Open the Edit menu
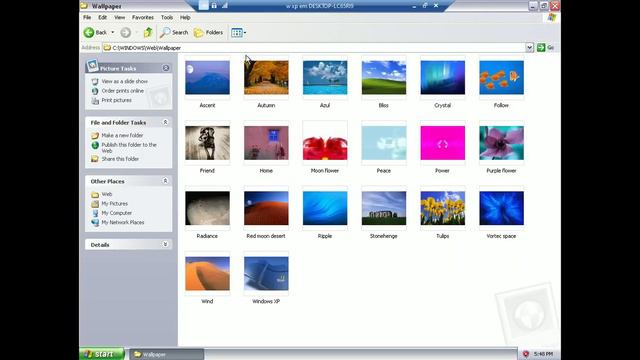 pos(102,18)
